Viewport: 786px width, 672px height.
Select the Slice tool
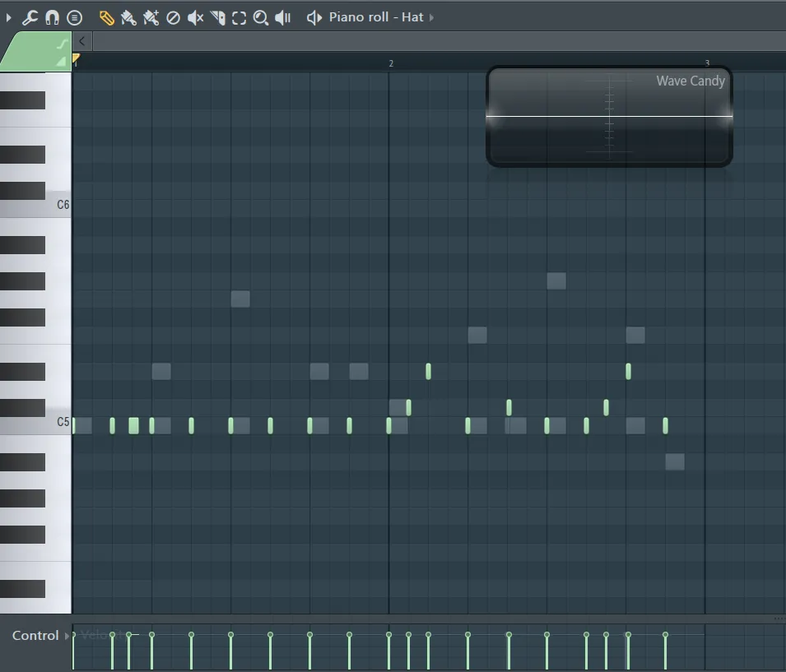[x=217, y=18]
